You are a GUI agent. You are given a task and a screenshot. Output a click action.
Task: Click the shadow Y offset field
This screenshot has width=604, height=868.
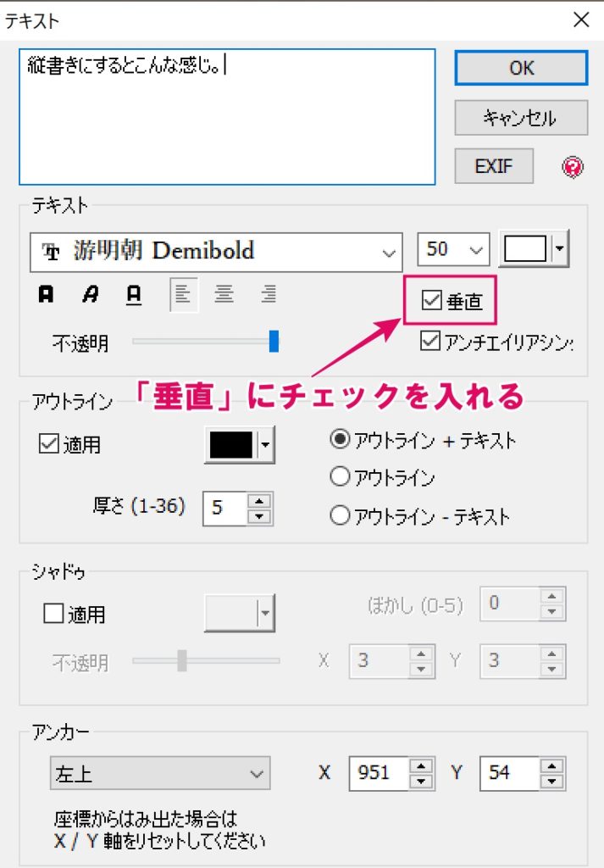[510, 661]
